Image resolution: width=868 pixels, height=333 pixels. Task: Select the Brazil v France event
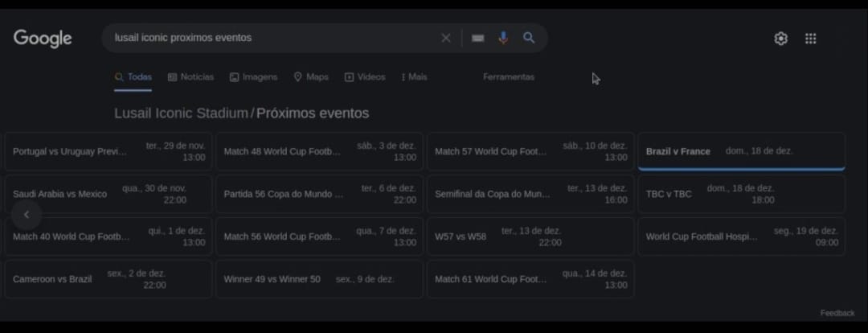tap(741, 151)
